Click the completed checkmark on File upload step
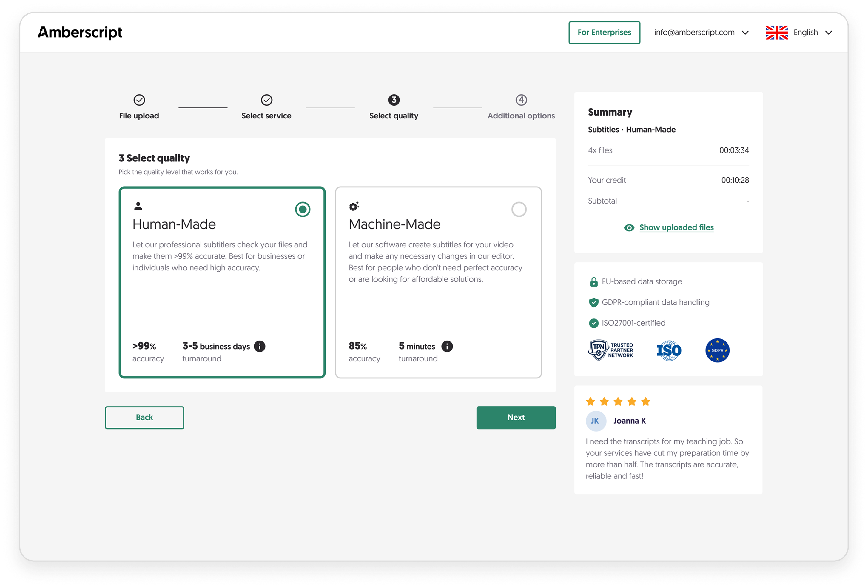868x588 pixels. click(139, 100)
